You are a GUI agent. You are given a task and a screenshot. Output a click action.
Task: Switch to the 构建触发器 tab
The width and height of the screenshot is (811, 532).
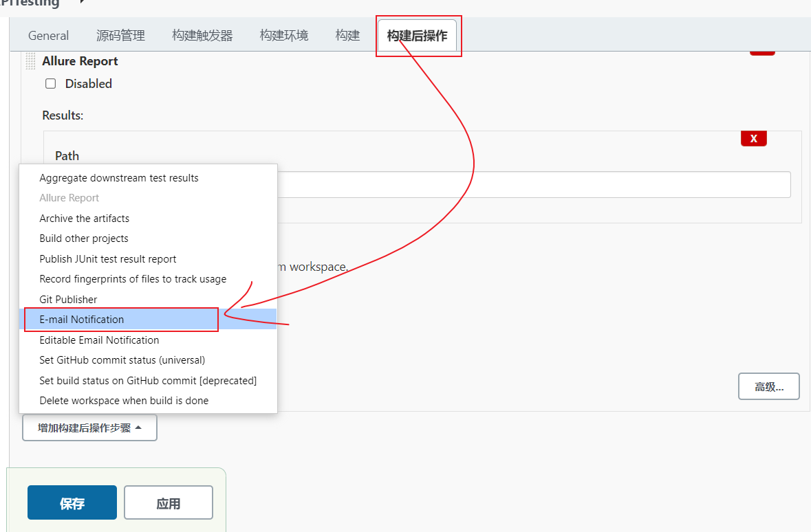[202, 36]
